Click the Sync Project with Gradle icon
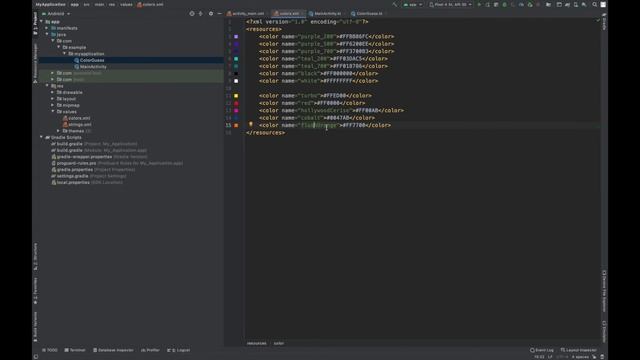The height and width of the screenshot is (360, 640). [x=567, y=4]
